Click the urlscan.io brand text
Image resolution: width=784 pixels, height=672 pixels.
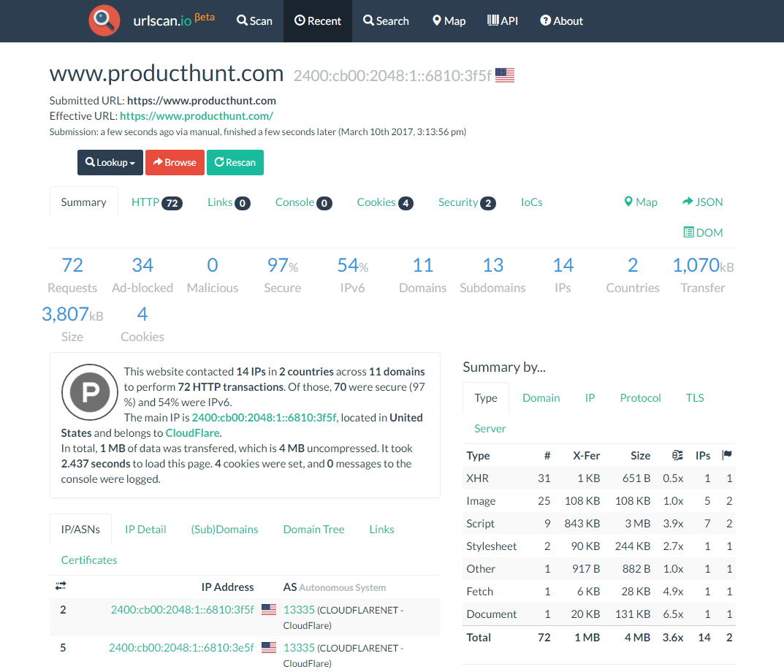pyautogui.click(x=173, y=20)
